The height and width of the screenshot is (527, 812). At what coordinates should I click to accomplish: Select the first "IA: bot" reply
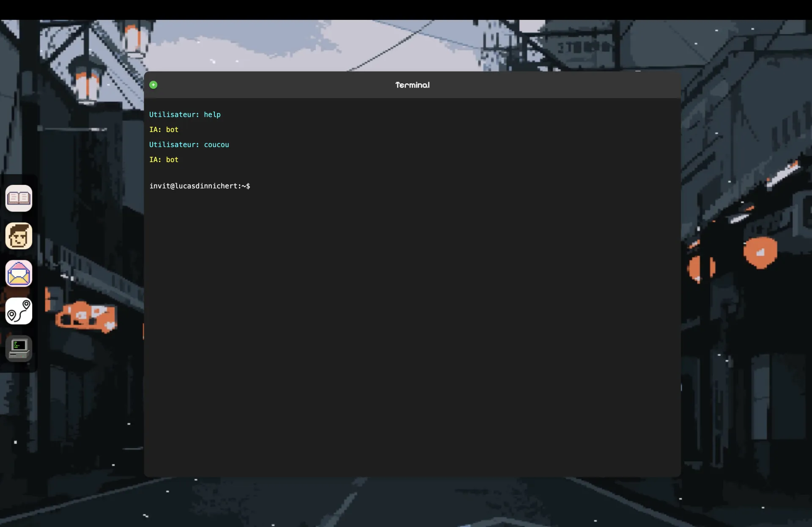[x=164, y=129]
